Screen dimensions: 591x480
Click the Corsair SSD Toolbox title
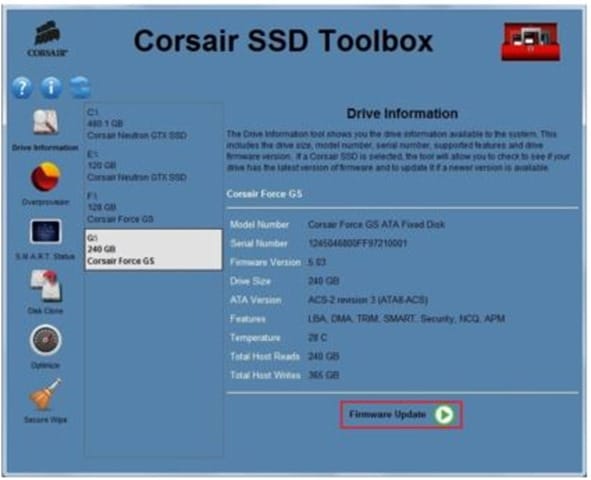coord(283,41)
